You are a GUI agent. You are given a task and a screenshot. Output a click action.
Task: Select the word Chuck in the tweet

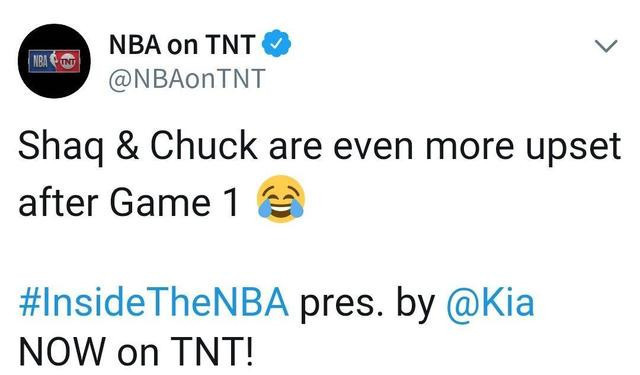(x=204, y=146)
